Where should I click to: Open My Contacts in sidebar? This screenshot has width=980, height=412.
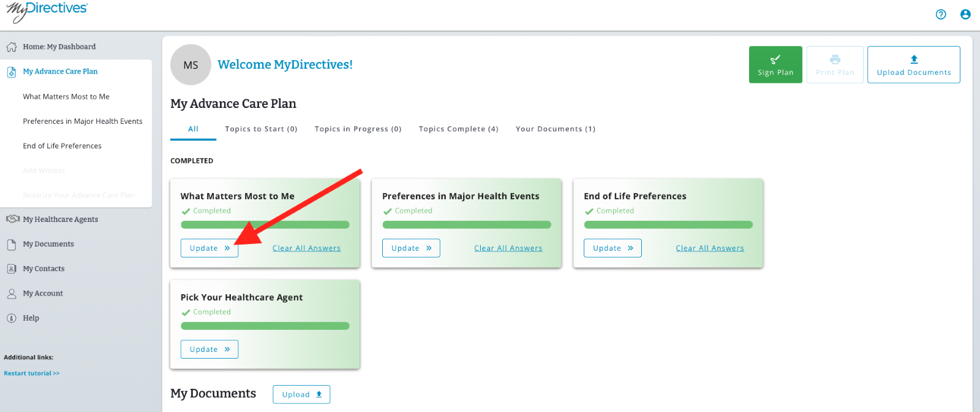(x=43, y=269)
